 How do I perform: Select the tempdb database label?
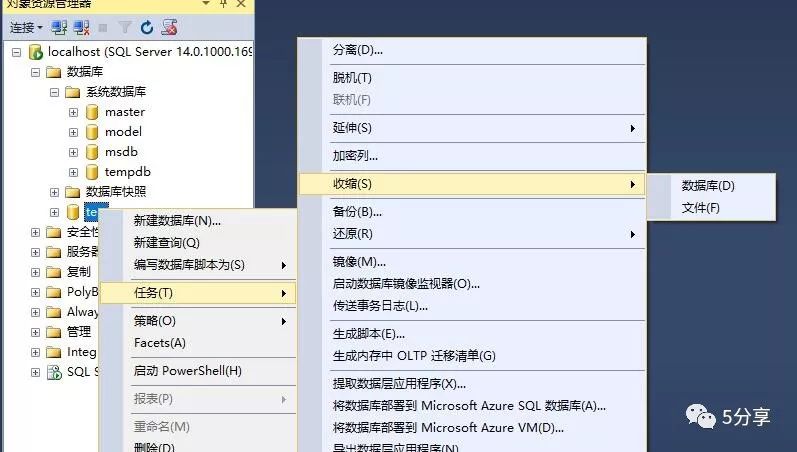[128, 172]
